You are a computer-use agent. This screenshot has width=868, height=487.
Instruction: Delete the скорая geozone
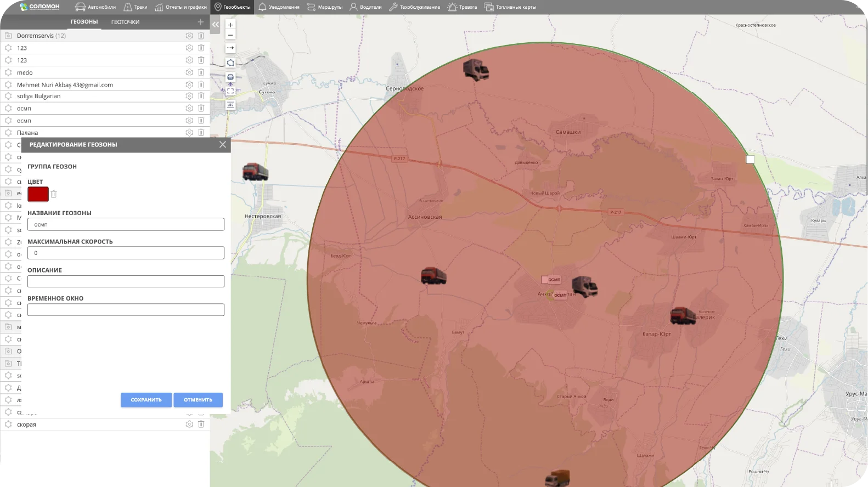click(x=201, y=424)
